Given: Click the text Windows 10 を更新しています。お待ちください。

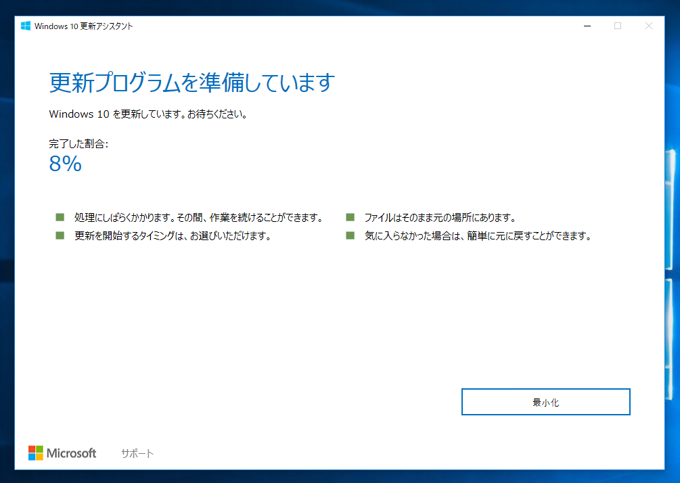Looking at the screenshot, I should point(148,114).
